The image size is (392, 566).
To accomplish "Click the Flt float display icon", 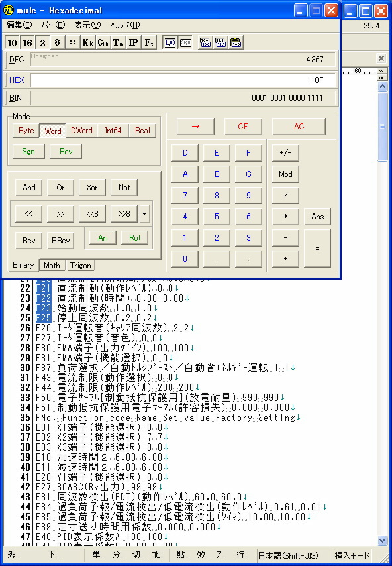I will (148, 42).
